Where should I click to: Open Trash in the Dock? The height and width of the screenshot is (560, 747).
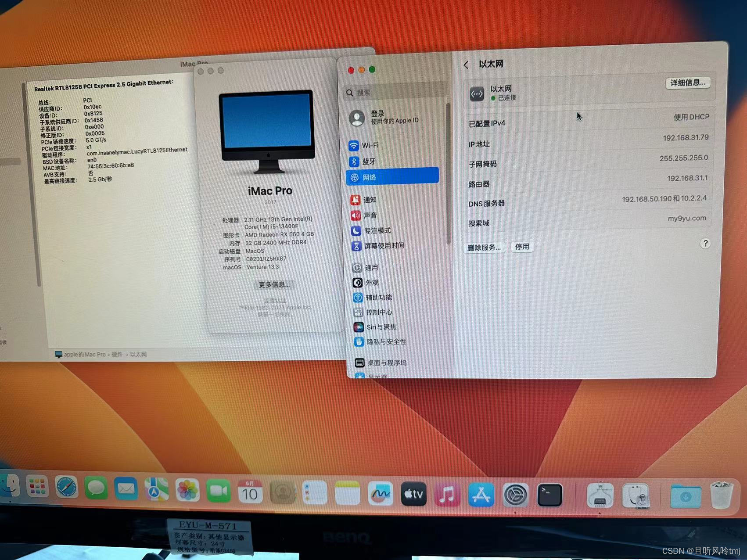[721, 495]
